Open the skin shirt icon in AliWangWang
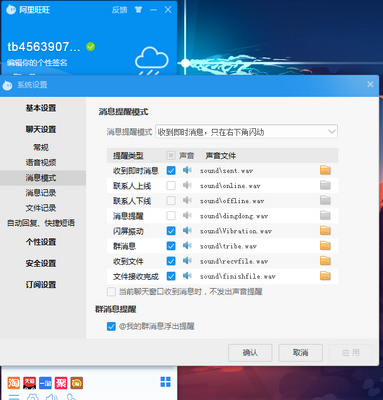This screenshot has width=383, height=400. click(x=138, y=10)
